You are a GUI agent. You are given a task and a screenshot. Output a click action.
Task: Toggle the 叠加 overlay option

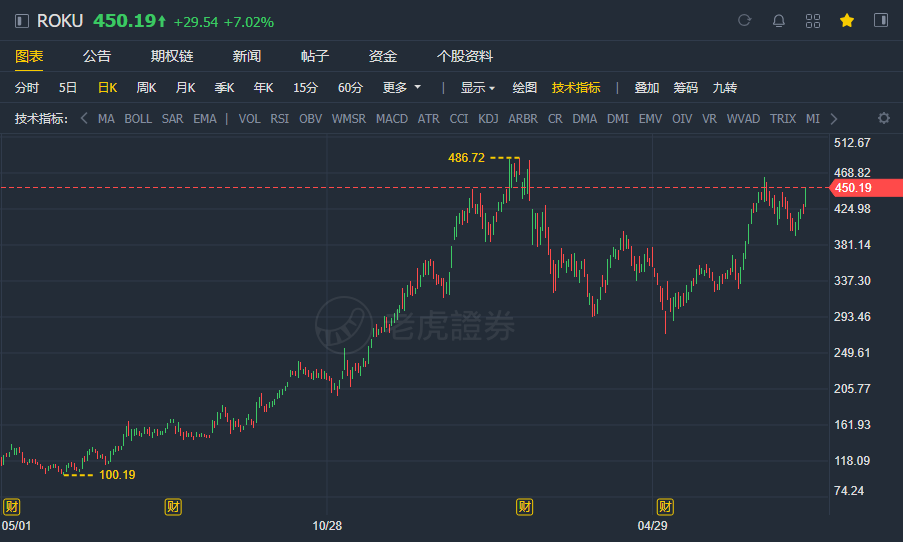point(646,88)
